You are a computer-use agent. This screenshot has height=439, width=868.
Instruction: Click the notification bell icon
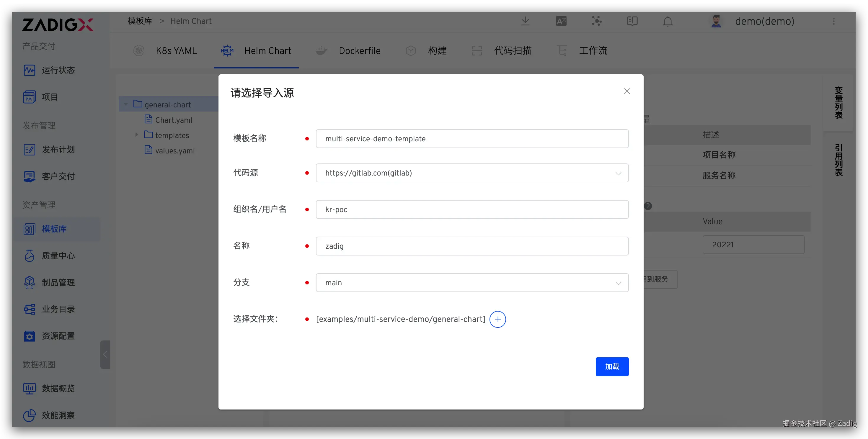(668, 21)
